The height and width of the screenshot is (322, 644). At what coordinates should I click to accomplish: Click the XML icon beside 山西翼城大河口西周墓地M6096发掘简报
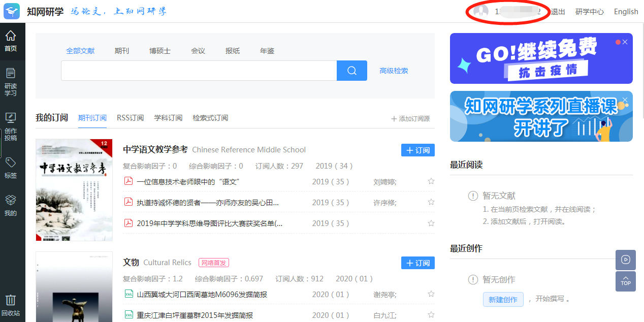click(128, 294)
